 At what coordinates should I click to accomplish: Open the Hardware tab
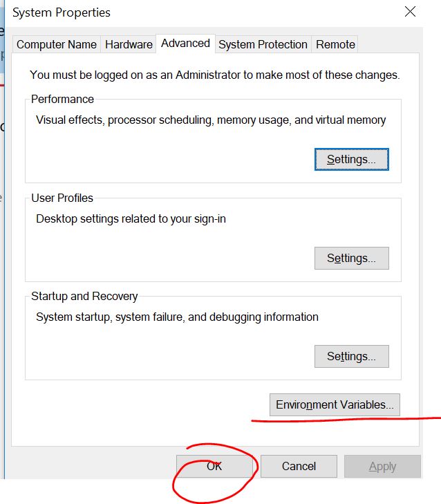[x=129, y=44]
